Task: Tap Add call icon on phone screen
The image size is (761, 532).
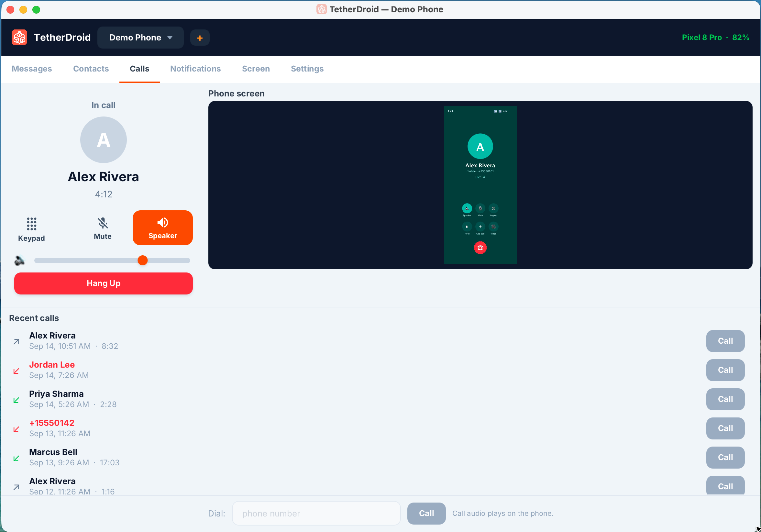Action: [480, 227]
